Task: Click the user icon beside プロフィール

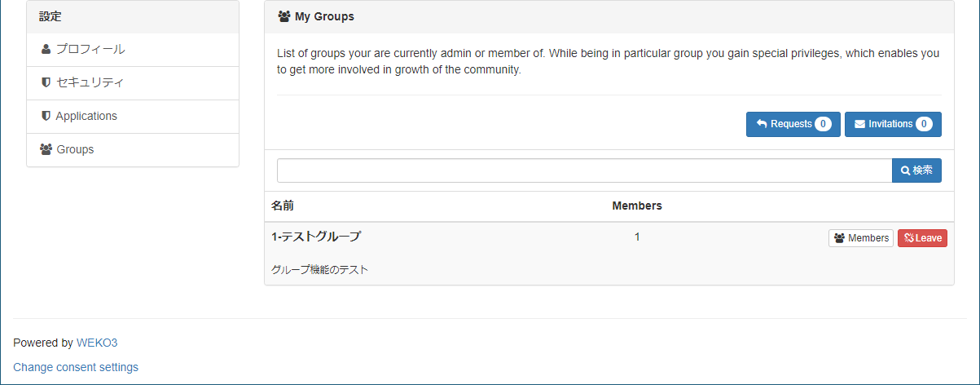Action: [x=46, y=50]
